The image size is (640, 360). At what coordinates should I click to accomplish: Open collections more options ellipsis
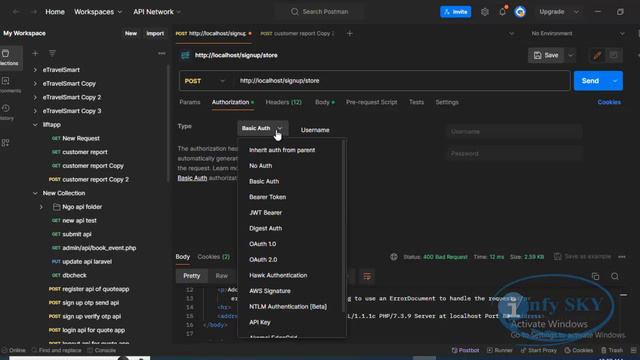162,53
